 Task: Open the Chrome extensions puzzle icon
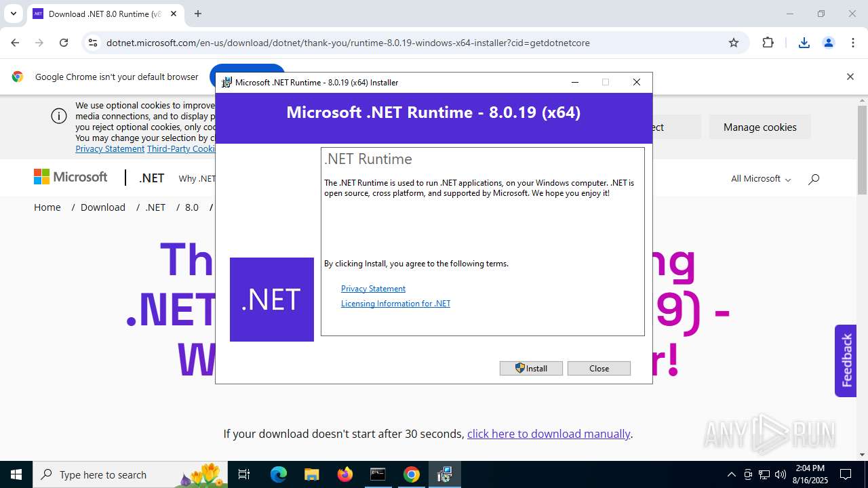(768, 43)
